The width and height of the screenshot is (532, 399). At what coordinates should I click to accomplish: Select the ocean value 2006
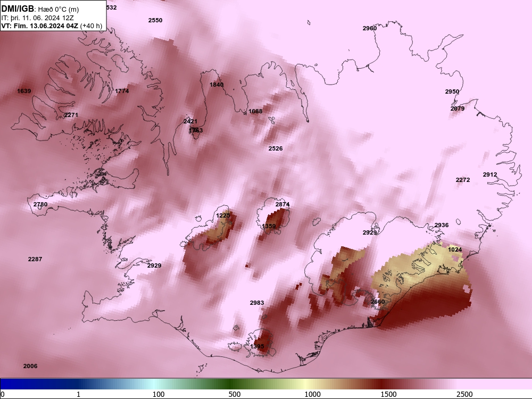coord(30,366)
